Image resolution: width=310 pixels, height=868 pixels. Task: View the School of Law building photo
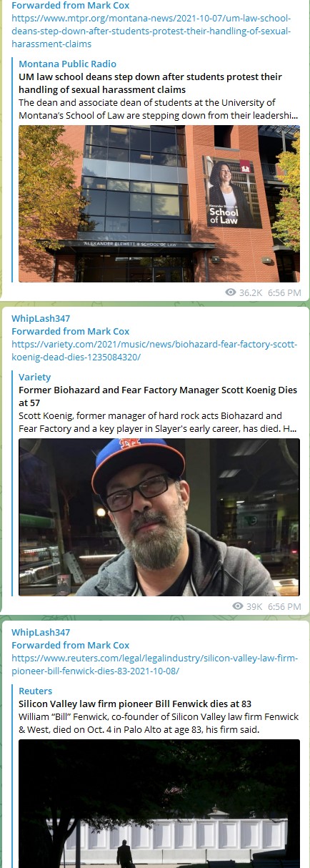click(x=159, y=204)
